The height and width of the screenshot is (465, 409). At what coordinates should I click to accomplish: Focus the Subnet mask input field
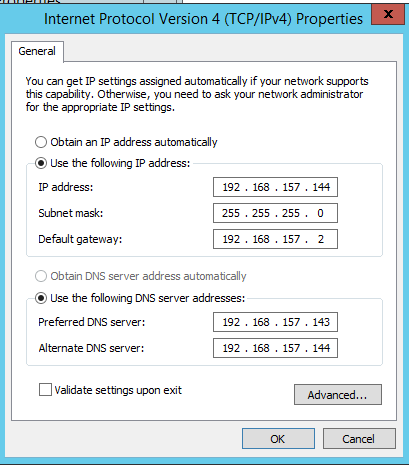pyautogui.click(x=275, y=213)
